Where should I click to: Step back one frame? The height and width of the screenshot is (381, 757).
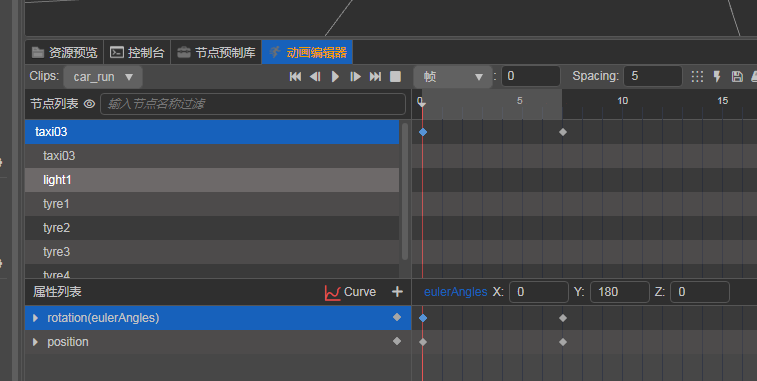click(315, 77)
